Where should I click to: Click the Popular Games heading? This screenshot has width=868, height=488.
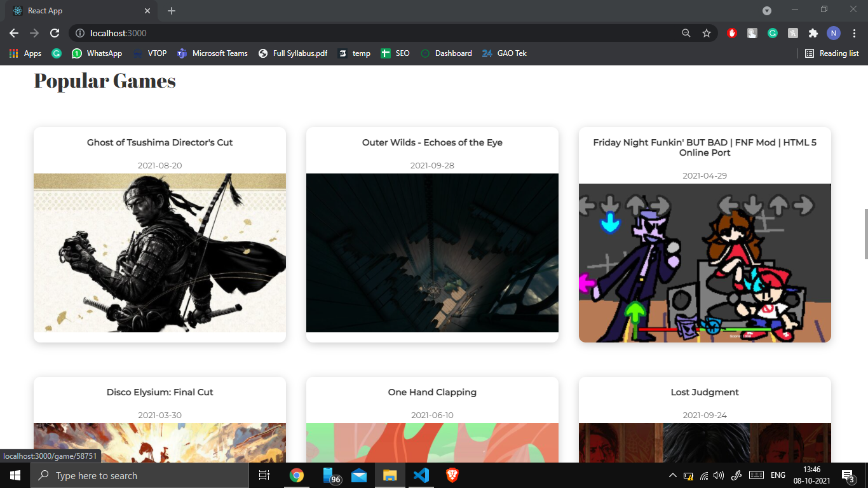pyautogui.click(x=105, y=81)
